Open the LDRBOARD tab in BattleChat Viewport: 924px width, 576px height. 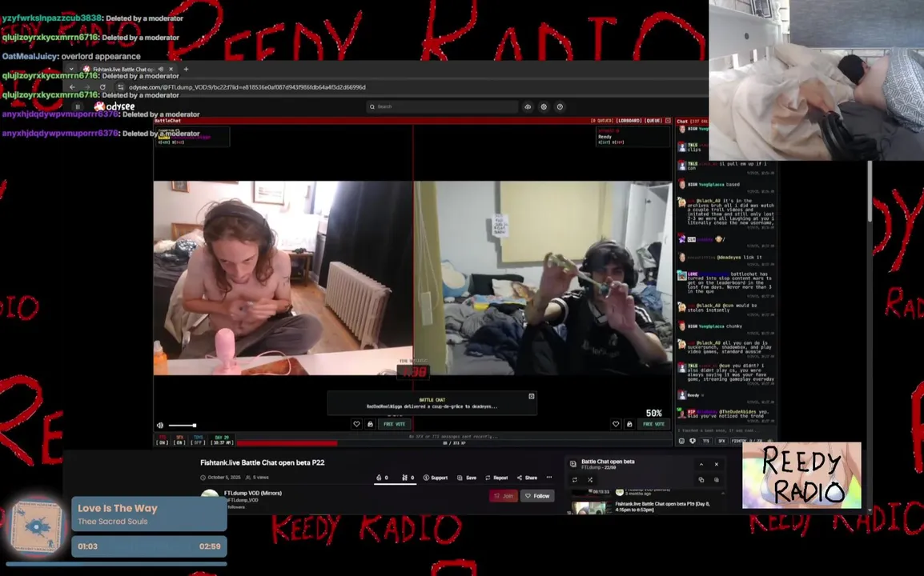click(629, 121)
